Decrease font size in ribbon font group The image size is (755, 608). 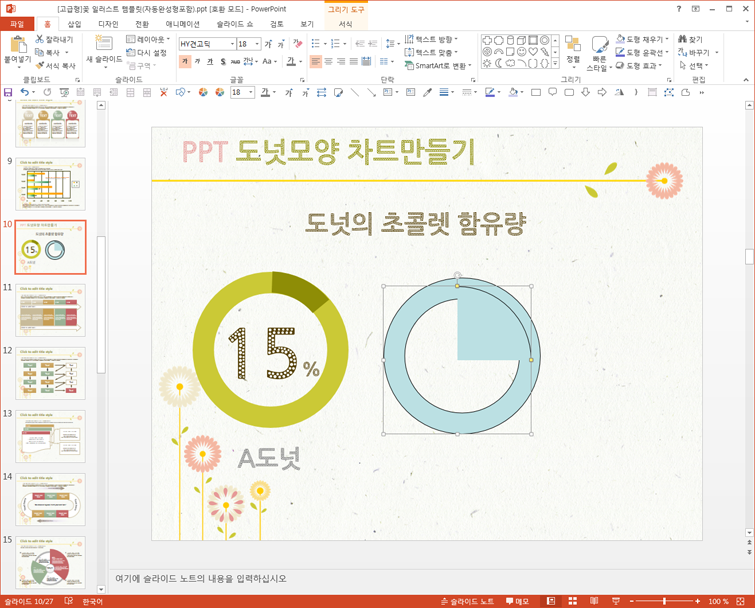point(281,44)
